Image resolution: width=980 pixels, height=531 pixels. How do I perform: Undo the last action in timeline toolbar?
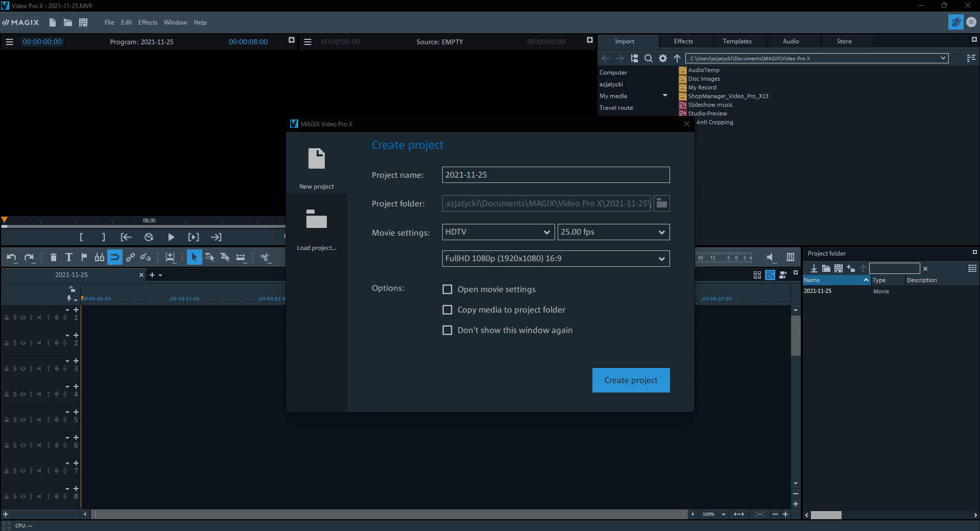pyautogui.click(x=11, y=258)
